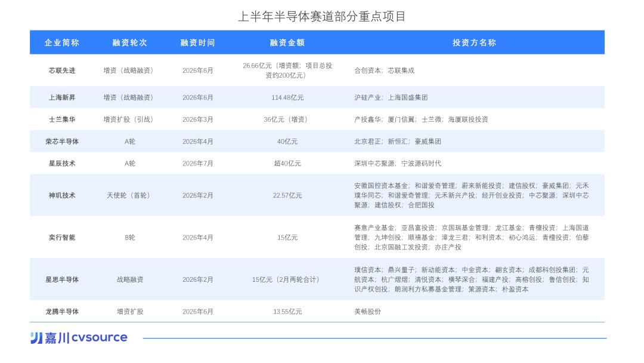The image size is (644, 363).
Task: Select the 融资轮次 column header
Action: click(x=130, y=43)
